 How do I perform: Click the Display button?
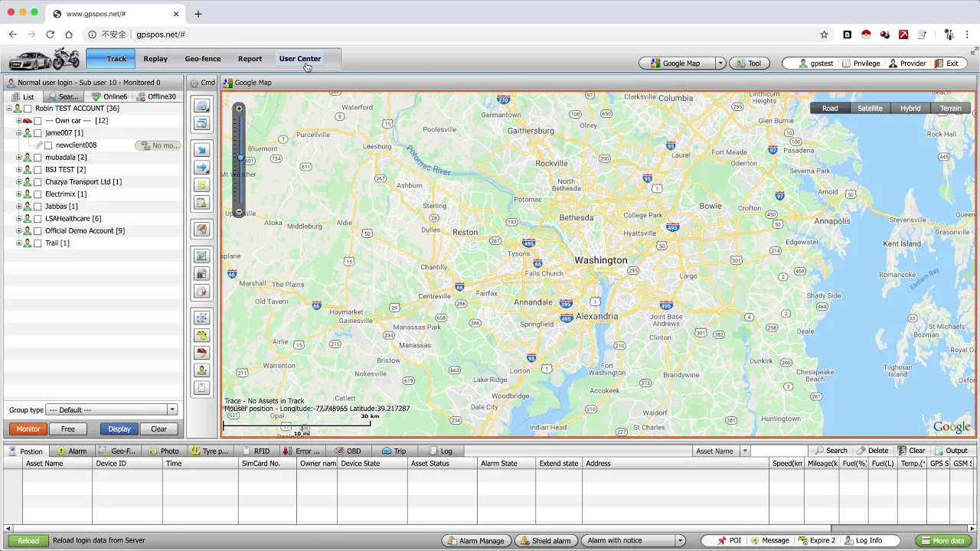[119, 429]
